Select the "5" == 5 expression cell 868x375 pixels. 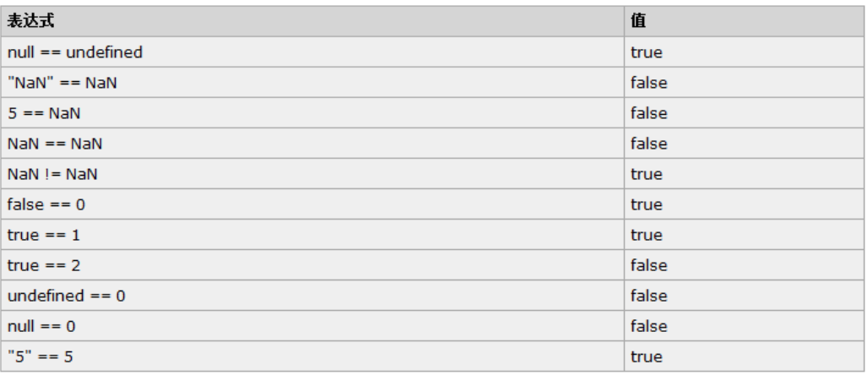point(41,356)
